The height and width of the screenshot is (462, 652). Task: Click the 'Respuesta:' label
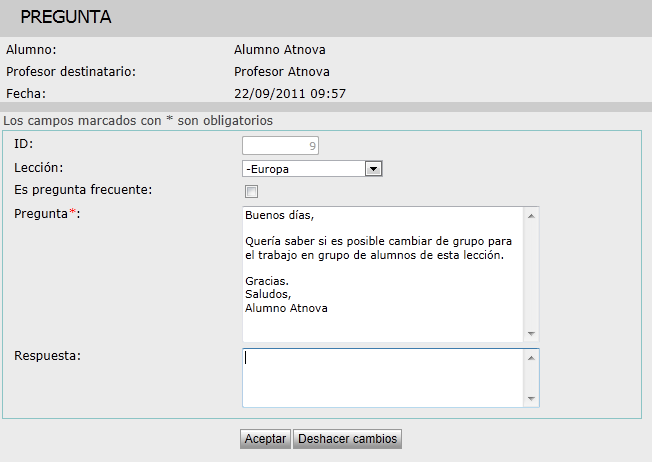47,356
